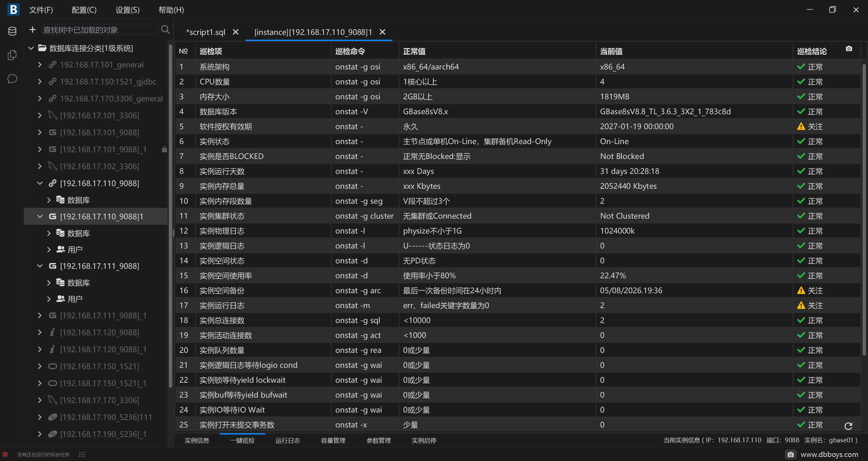Open the chat bubble sidebar icon

(12, 79)
